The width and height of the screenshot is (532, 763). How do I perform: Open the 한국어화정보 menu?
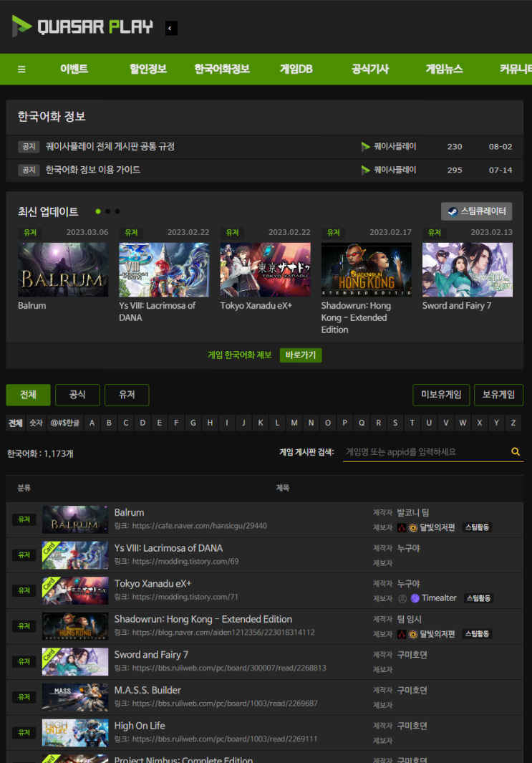tap(222, 69)
